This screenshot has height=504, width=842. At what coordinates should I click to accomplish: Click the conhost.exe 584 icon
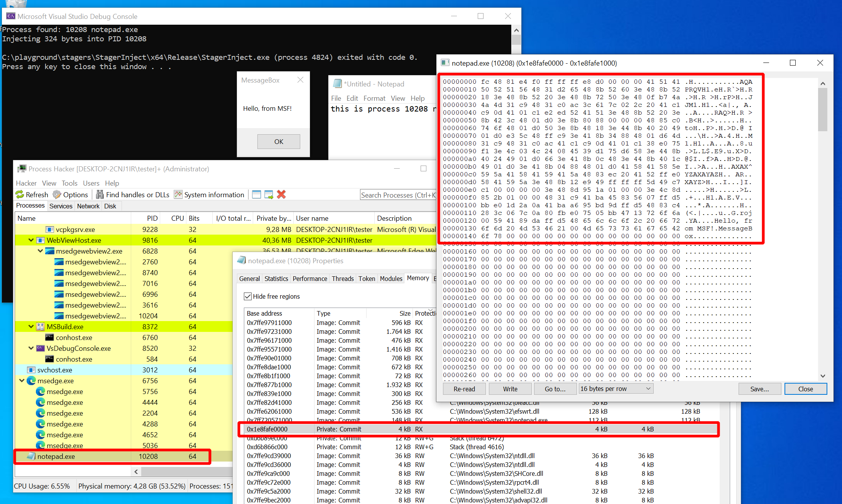pos(50,359)
